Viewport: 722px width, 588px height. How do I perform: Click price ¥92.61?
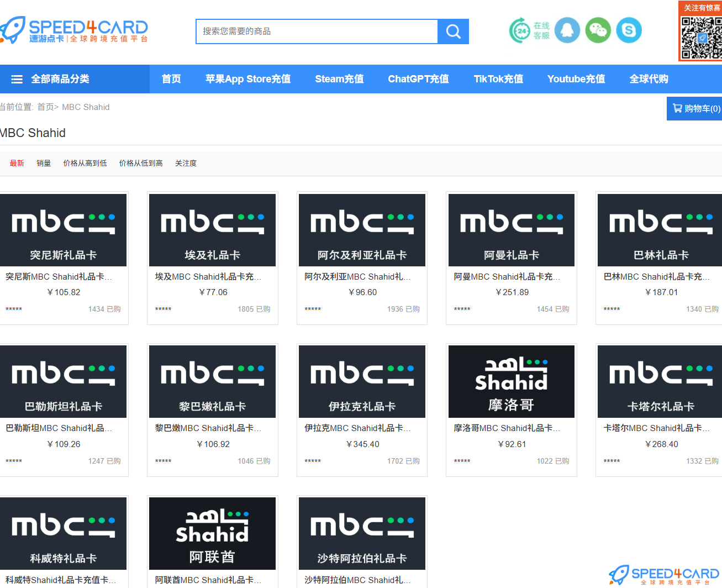click(x=512, y=444)
